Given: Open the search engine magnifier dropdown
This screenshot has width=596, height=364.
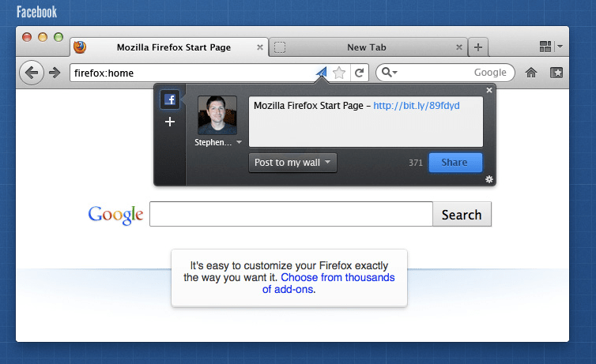Looking at the screenshot, I should [389, 72].
